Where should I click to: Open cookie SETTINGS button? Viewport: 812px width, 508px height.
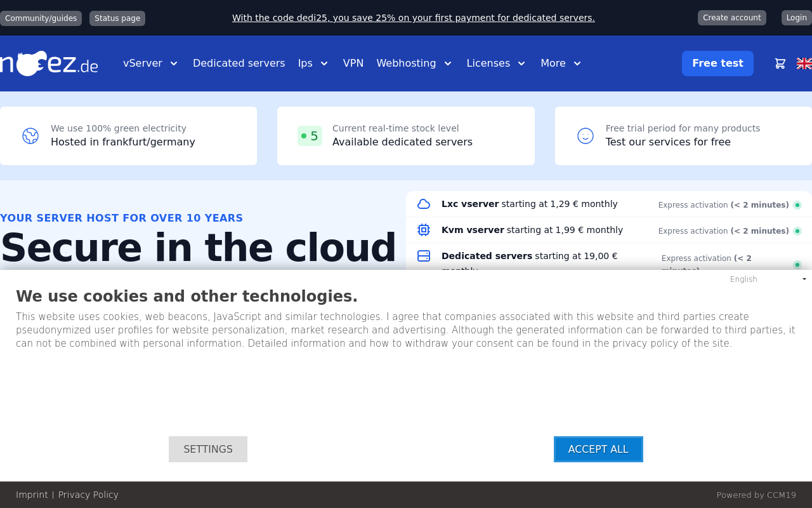[x=208, y=449]
